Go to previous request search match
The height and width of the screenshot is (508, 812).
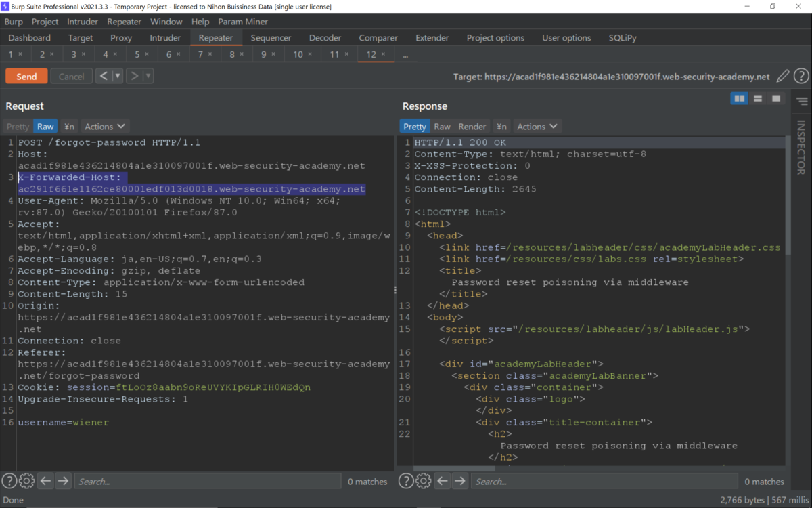45,481
